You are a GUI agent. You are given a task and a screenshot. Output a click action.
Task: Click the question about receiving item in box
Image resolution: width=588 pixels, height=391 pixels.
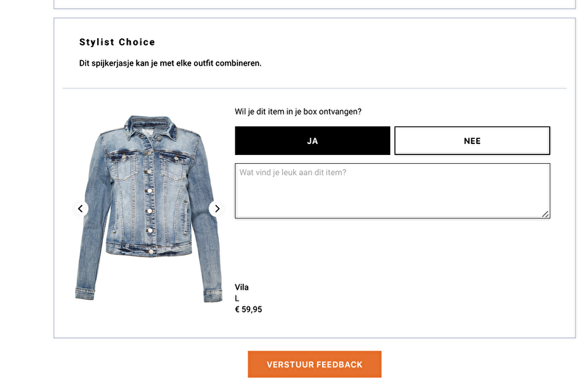pos(298,112)
